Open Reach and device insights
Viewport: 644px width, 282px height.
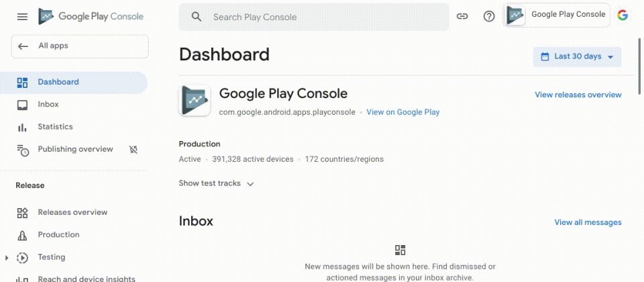point(74,278)
